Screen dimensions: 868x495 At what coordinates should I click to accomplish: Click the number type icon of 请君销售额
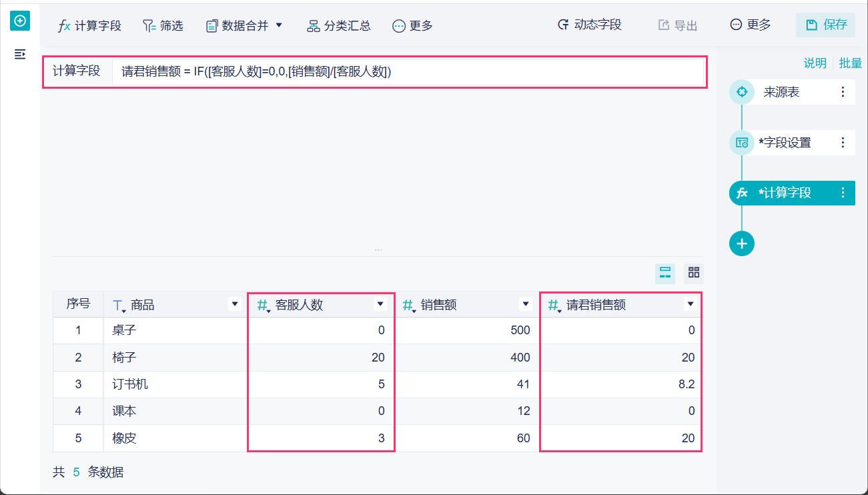(x=554, y=306)
